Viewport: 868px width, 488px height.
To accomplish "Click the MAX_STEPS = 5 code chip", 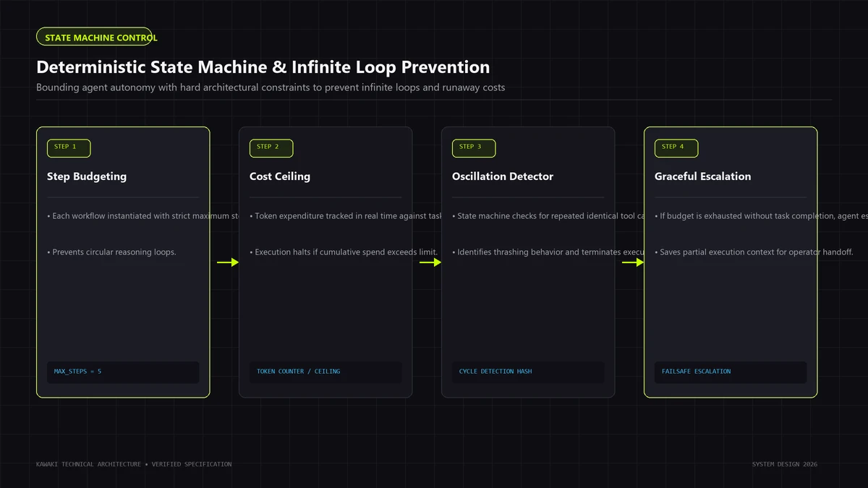I will 123,372.
